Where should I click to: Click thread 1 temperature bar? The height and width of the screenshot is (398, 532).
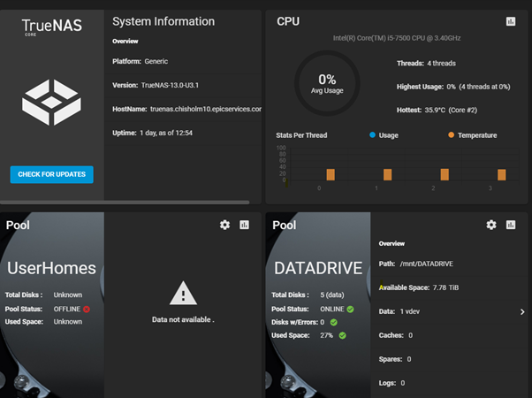pos(387,174)
